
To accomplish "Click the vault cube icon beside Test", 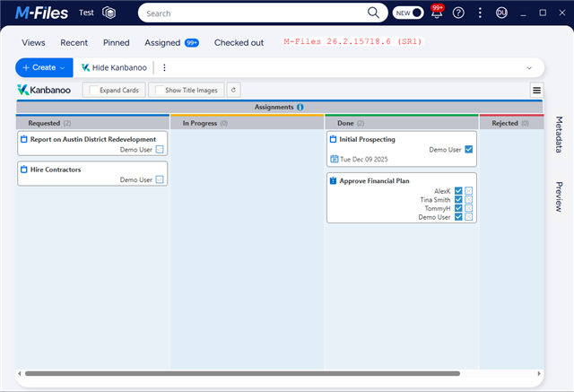I will [109, 13].
